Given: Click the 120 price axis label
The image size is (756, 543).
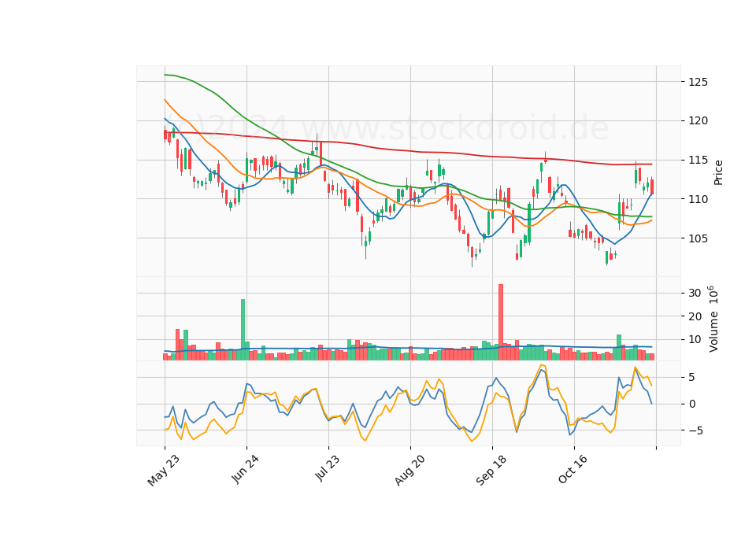Looking at the screenshot, I should tap(699, 121).
